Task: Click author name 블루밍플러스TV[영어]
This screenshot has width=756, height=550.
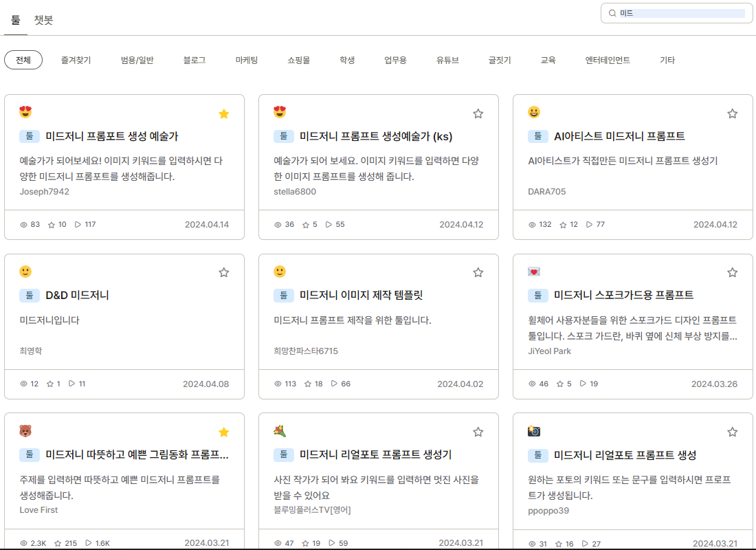Action: 313,510
